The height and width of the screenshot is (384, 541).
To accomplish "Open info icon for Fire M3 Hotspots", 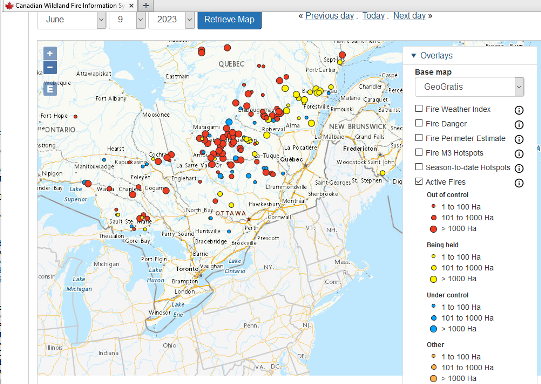I will point(519,154).
